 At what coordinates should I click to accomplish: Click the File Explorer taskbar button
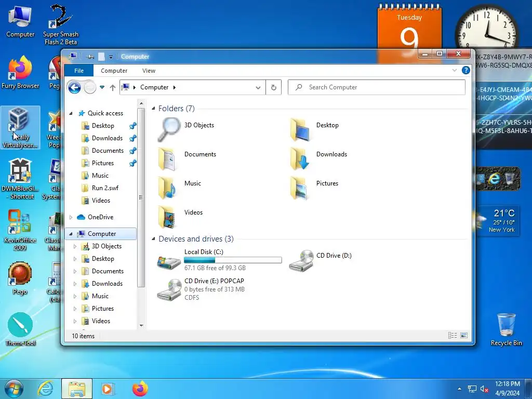[x=77, y=389]
